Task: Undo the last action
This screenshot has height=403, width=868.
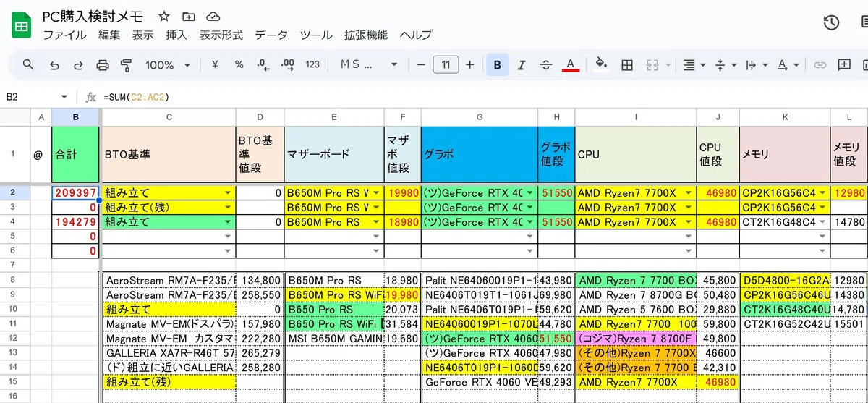Action: coord(54,65)
